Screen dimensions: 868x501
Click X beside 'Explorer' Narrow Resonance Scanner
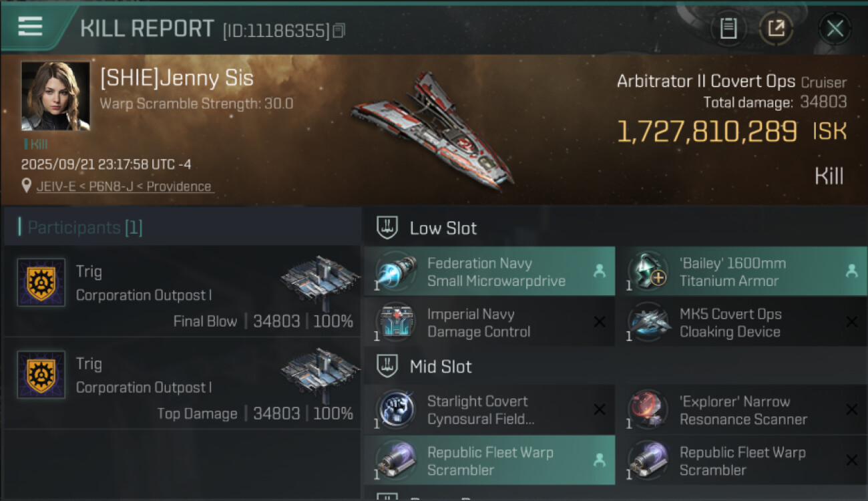tap(851, 409)
